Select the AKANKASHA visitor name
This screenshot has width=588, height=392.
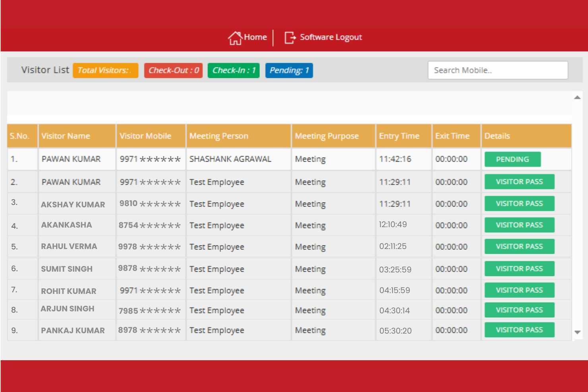tap(66, 225)
